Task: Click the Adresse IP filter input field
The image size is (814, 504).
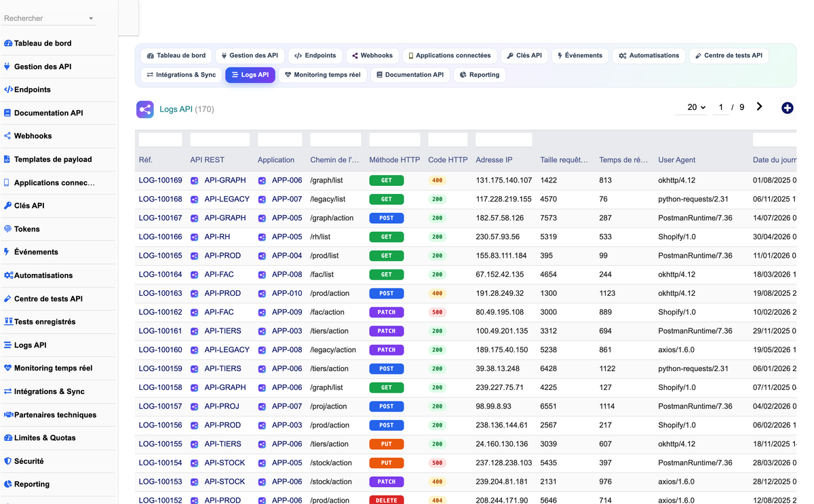Action: pos(504,140)
